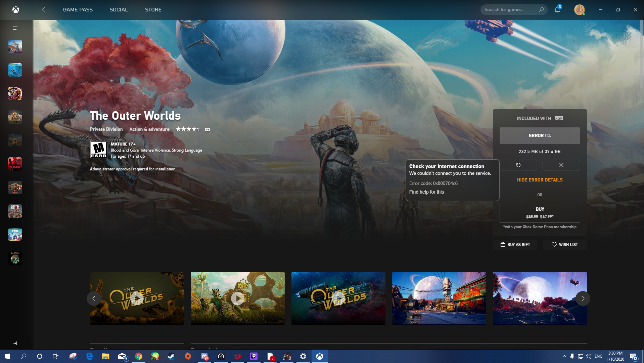This screenshot has width=644, height=363.
Task: Open the Game Pass tab
Action: 78,10
